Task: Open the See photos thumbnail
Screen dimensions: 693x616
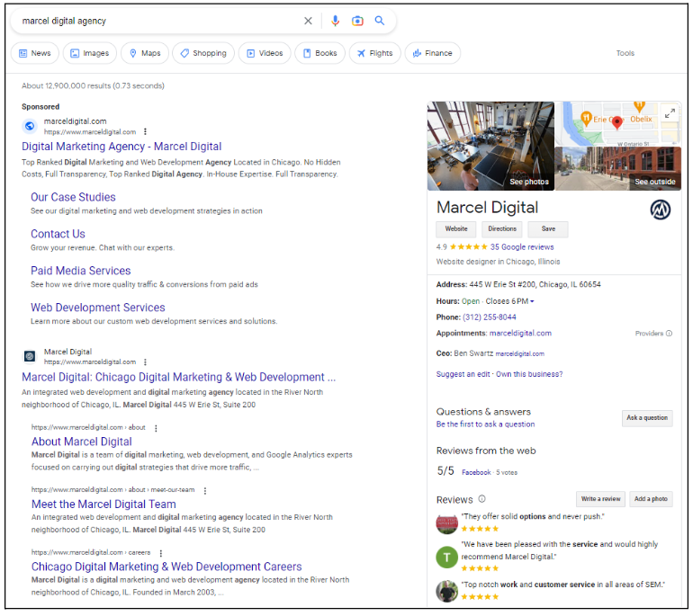Action: pos(490,146)
